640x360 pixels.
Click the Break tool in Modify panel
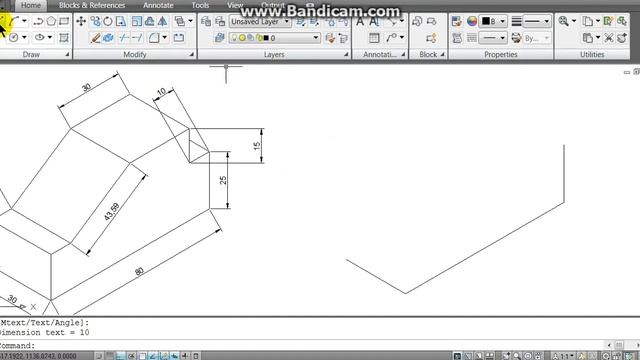click(x=178, y=38)
